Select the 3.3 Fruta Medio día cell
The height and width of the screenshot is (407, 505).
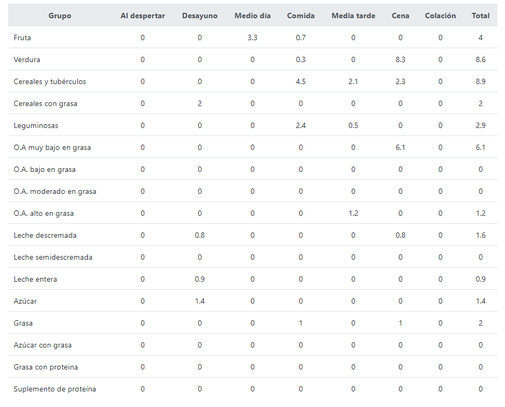(252, 38)
